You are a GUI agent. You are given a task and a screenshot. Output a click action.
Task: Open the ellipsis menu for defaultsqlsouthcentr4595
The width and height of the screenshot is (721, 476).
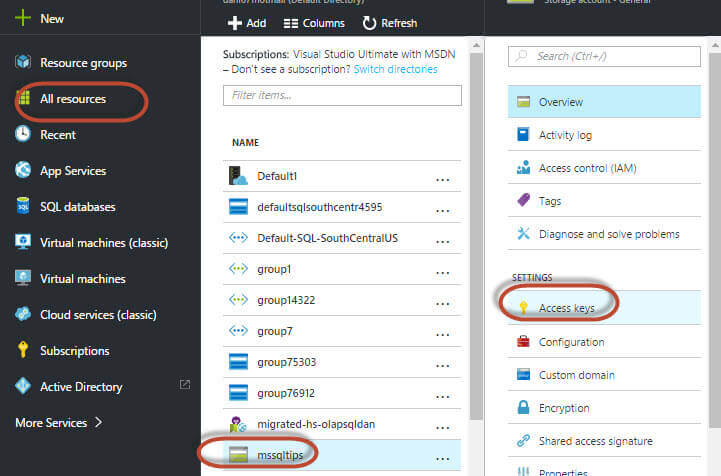(x=442, y=211)
